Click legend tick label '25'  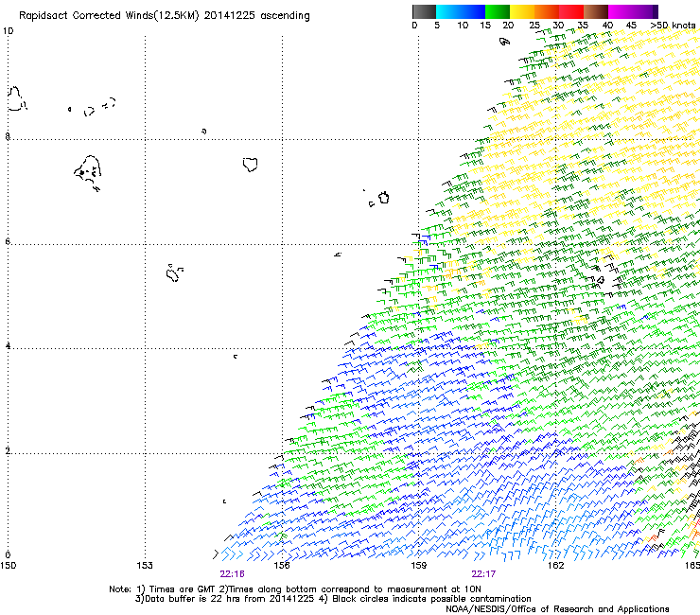click(x=534, y=26)
